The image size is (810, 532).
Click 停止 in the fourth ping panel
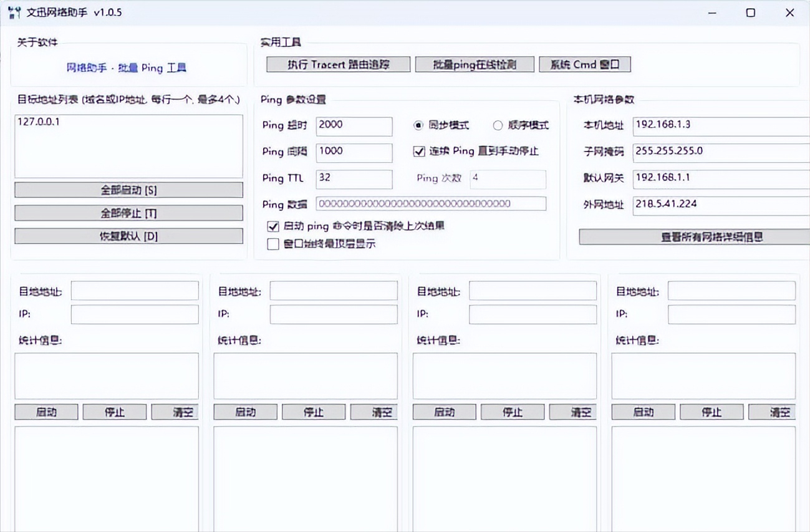(711, 412)
